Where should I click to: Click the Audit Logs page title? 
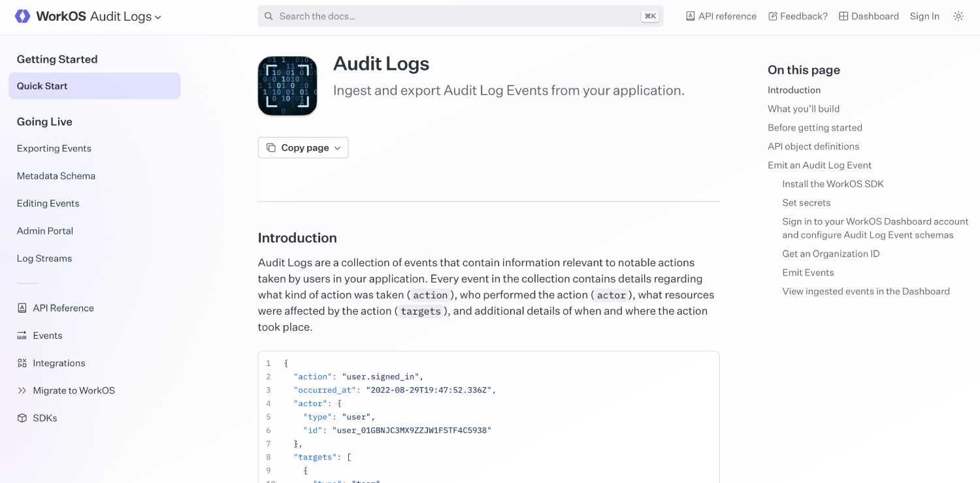tap(381, 63)
